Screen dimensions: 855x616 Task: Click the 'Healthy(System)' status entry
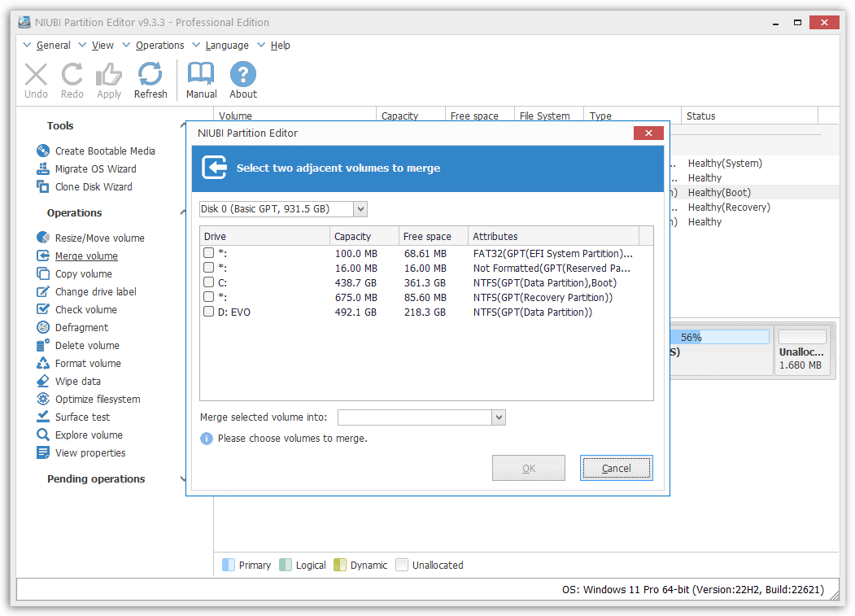click(x=725, y=163)
